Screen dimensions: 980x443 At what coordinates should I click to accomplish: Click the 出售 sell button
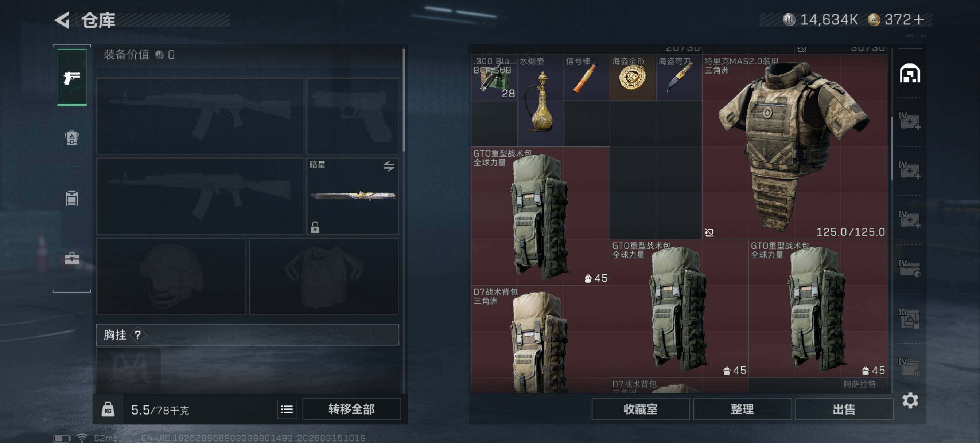click(x=844, y=409)
